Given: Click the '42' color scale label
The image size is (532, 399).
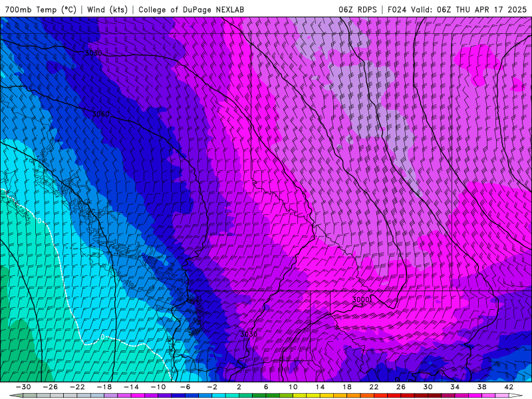Looking at the screenshot, I should (509, 387).
